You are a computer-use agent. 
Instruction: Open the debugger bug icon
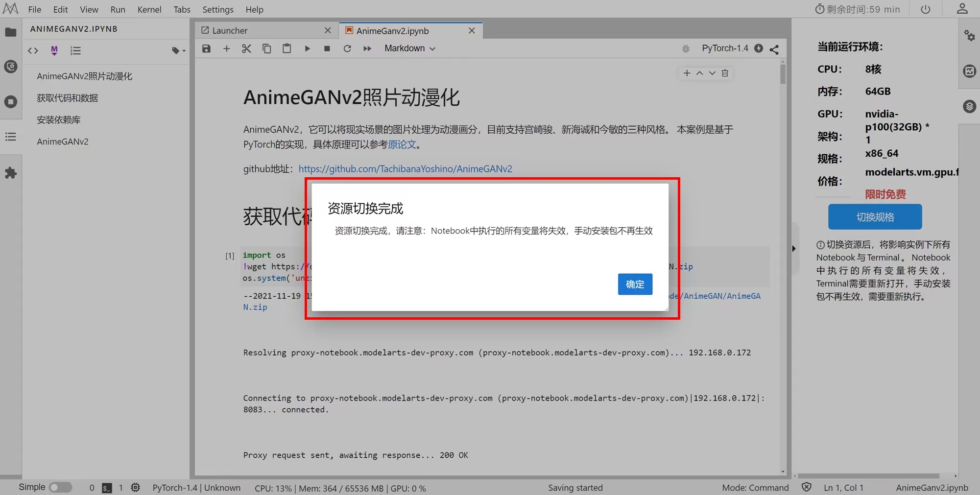click(685, 48)
